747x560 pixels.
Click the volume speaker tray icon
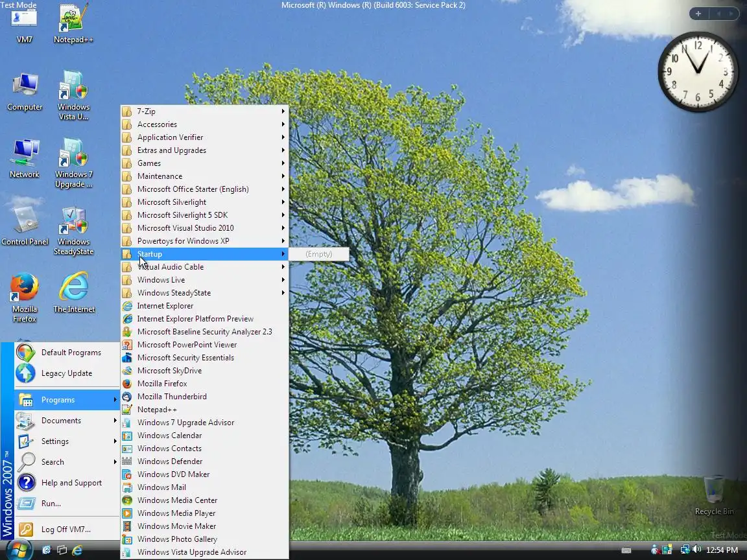tap(696, 550)
